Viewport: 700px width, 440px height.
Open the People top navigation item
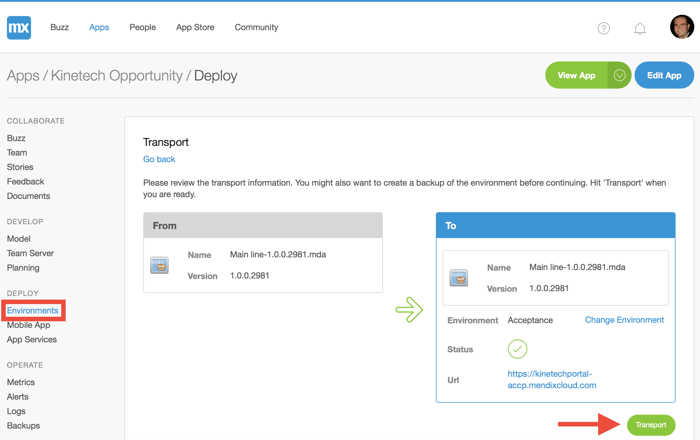[142, 27]
